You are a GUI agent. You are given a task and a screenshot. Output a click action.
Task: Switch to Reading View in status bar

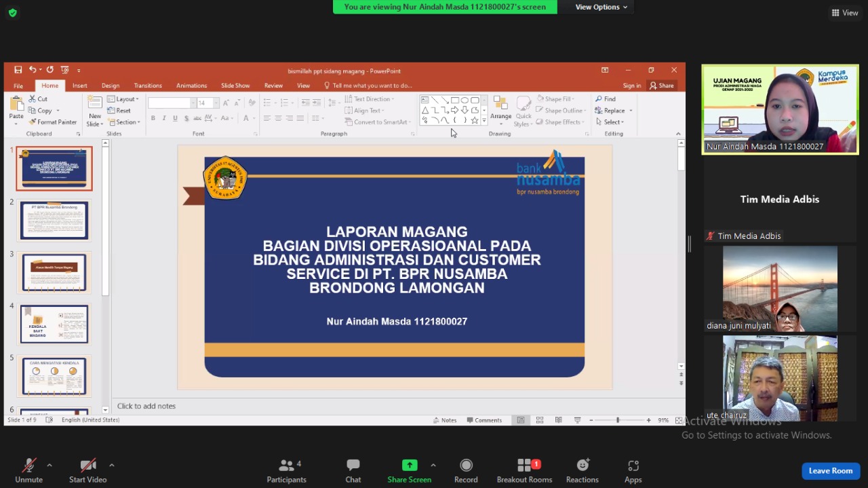(559, 420)
